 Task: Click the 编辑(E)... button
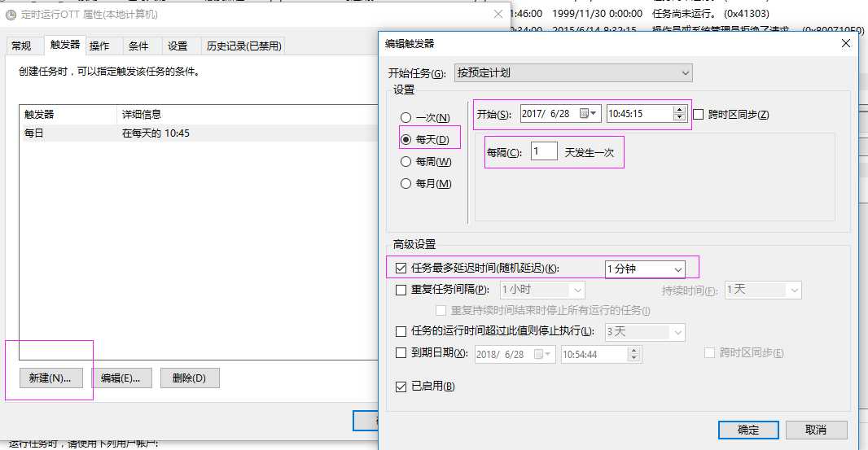(121, 378)
